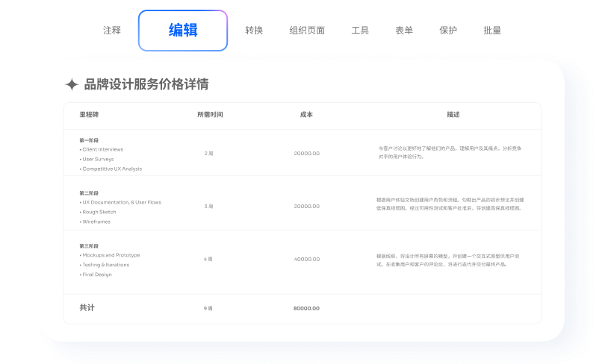Select the 第二阶段 row title
This screenshot has width=605, height=364.
click(89, 193)
